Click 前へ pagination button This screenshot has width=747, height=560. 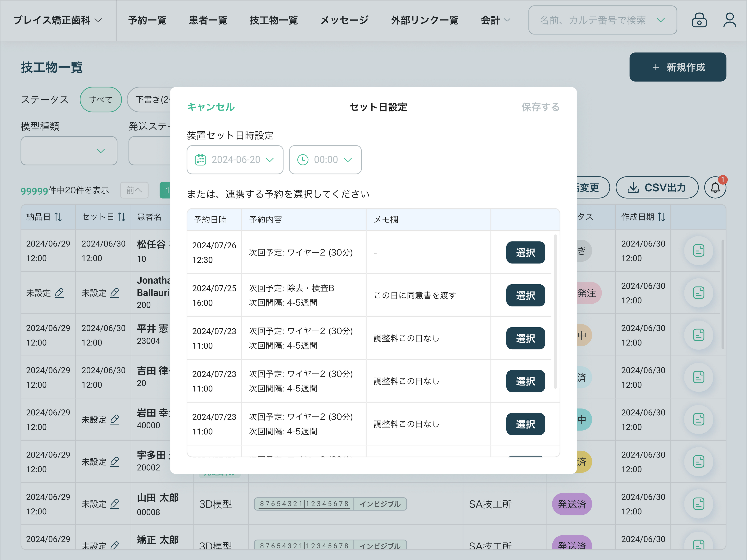pyautogui.click(x=134, y=190)
